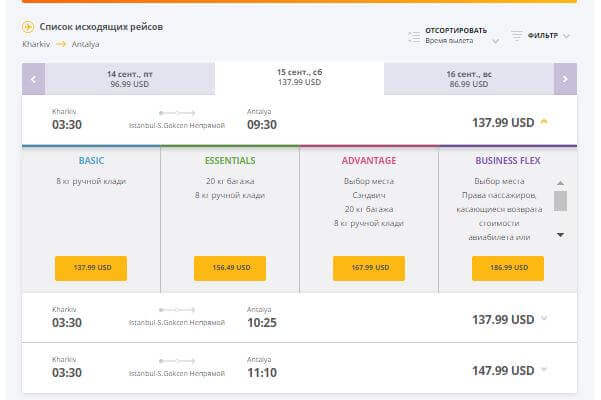Choose Essentials fare for 156.49 USD
The width and height of the screenshot is (601, 400).
[230, 268]
